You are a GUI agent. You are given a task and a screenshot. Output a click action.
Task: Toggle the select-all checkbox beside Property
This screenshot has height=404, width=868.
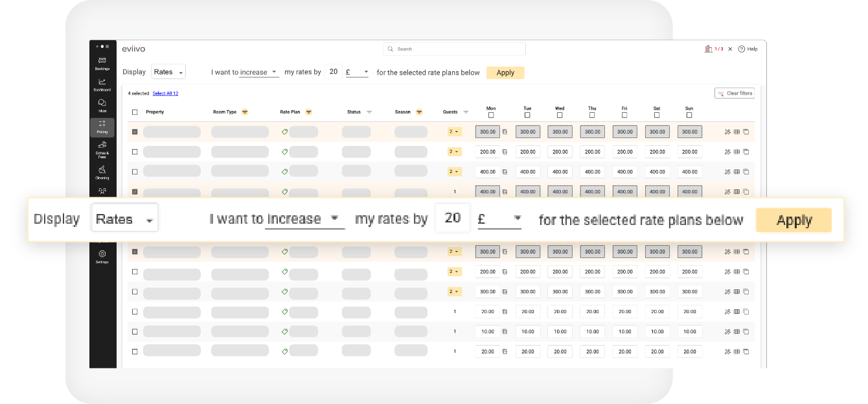click(135, 112)
